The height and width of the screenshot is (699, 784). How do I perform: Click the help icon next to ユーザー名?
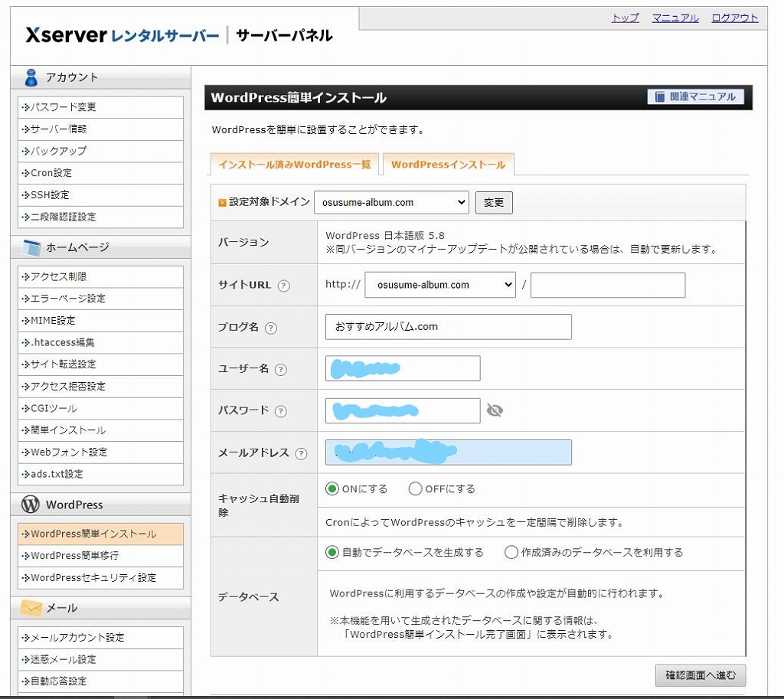[x=281, y=370]
